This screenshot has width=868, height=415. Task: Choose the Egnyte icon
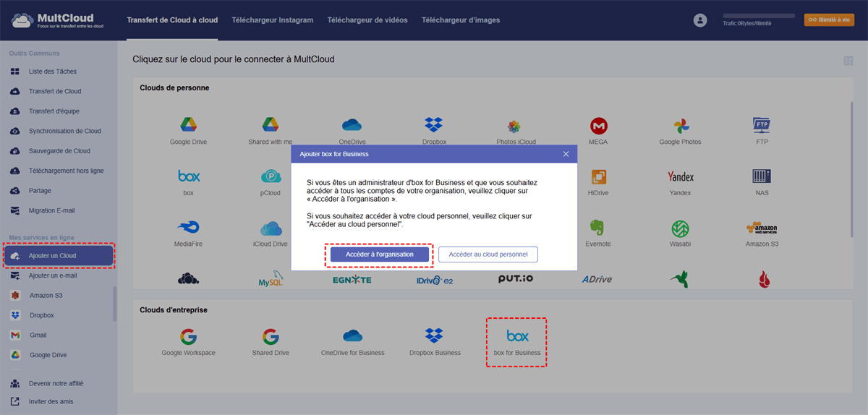click(352, 280)
